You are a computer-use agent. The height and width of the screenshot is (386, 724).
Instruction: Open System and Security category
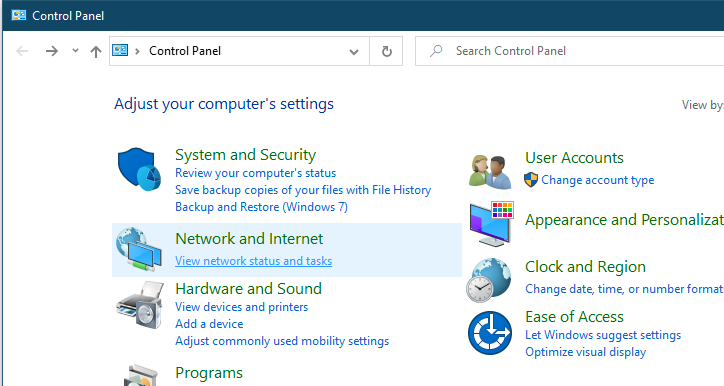pyautogui.click(x=246, y=155)
